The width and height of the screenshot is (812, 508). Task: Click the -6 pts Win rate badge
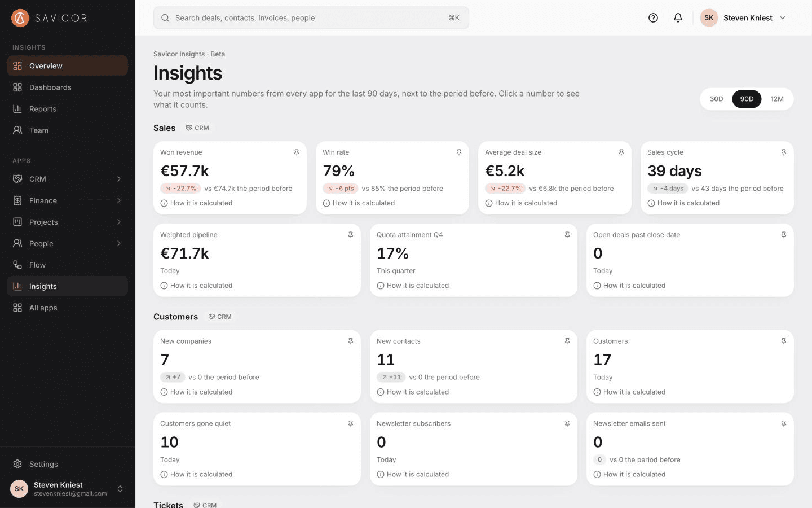click(x=341, y=189)
